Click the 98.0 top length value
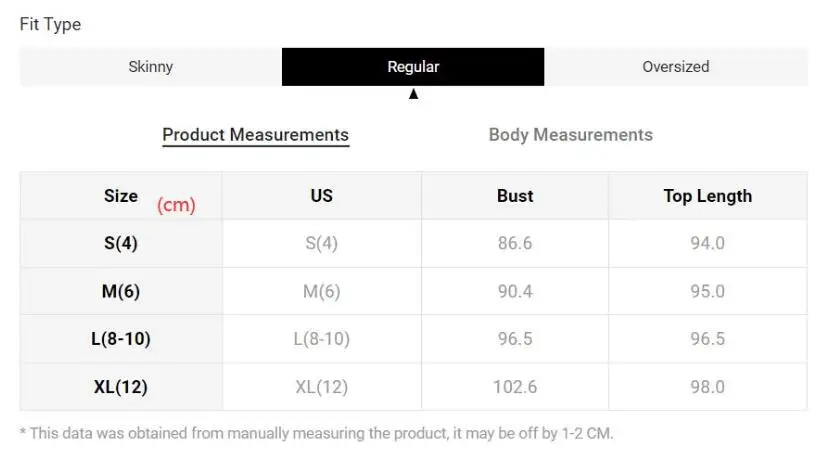The height and width of the screenshot is (471, 840). click(x=708, y=387)
